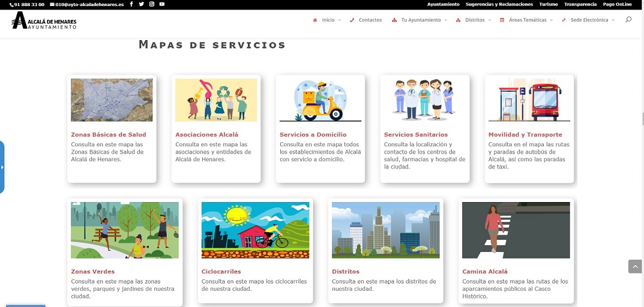Image resolution: width=644 pixels, height=307 pixels.
Task: Open the Zonas Verdes title link
Action: [93, 272]
